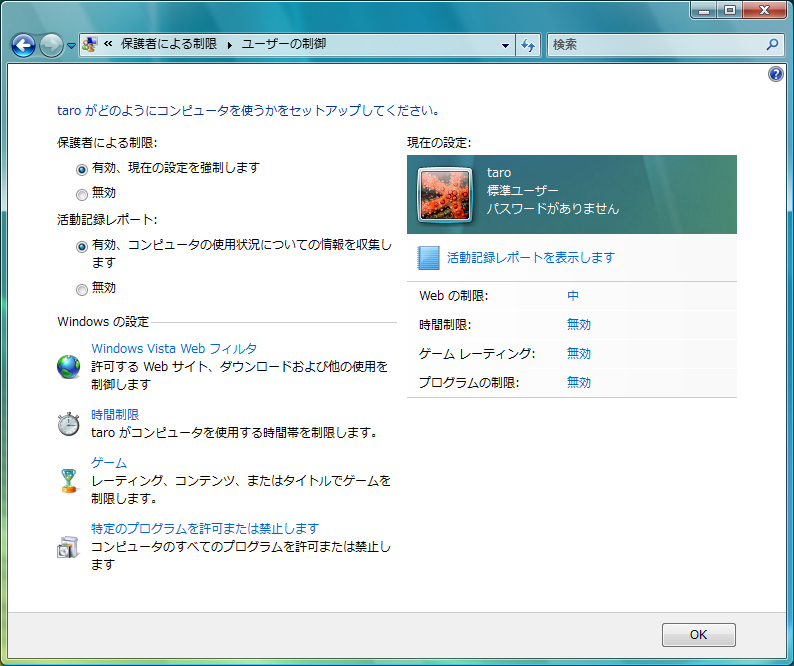Click the program restrictions icon
Screen dimensions: 794x666
[68, 547]
